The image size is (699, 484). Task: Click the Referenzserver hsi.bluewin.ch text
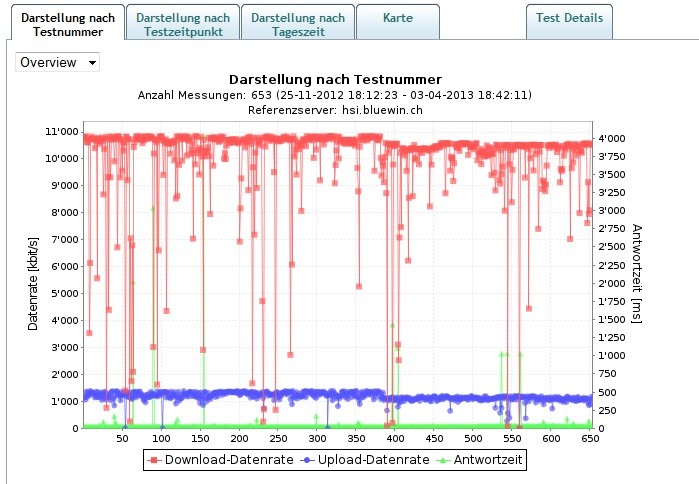(335, 110)
